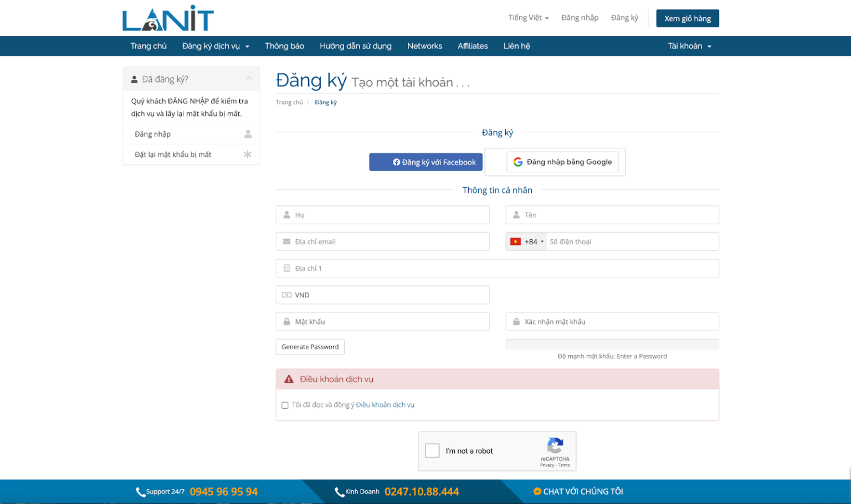Click the Kinh Doanh phone icon

pyautogui.click(x=339, y=492)
